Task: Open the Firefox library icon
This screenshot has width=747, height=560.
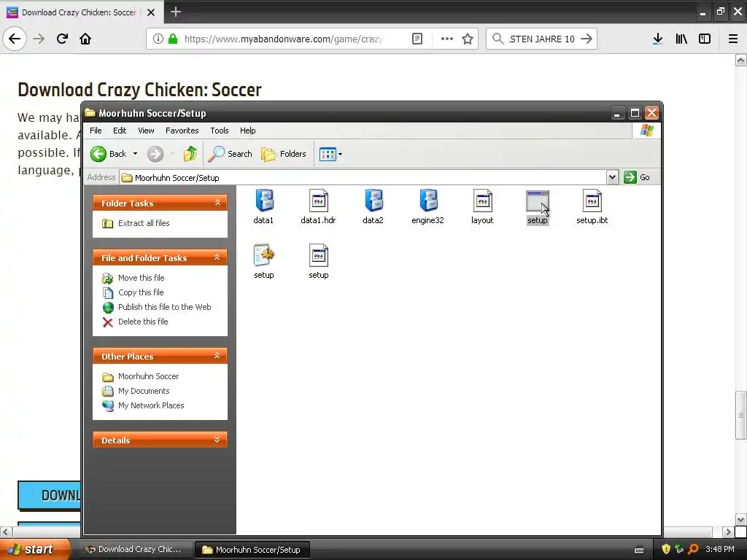Action: (681, 39)
